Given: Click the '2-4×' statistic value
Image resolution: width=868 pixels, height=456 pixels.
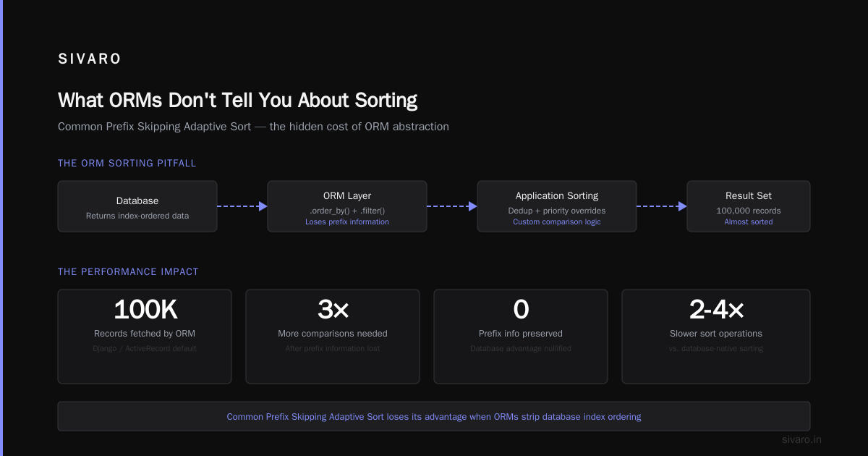Looking at the screenshot, I should coord(716,310).
